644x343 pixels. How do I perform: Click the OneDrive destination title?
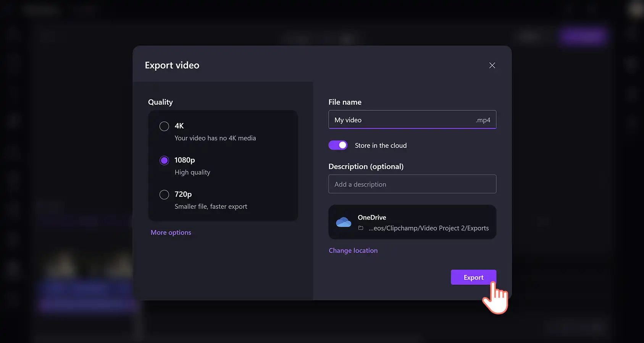pyautogui.click(x=372, y=217)
